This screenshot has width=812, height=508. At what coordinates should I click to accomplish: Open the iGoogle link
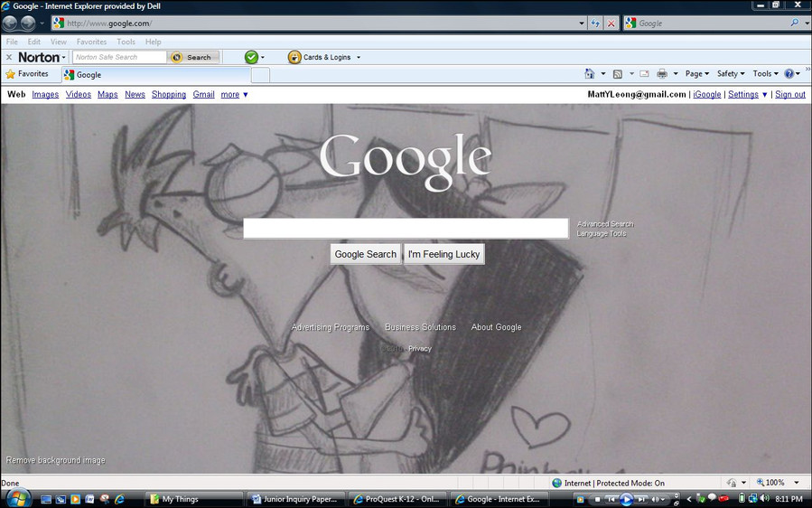(x=707, y=94)
